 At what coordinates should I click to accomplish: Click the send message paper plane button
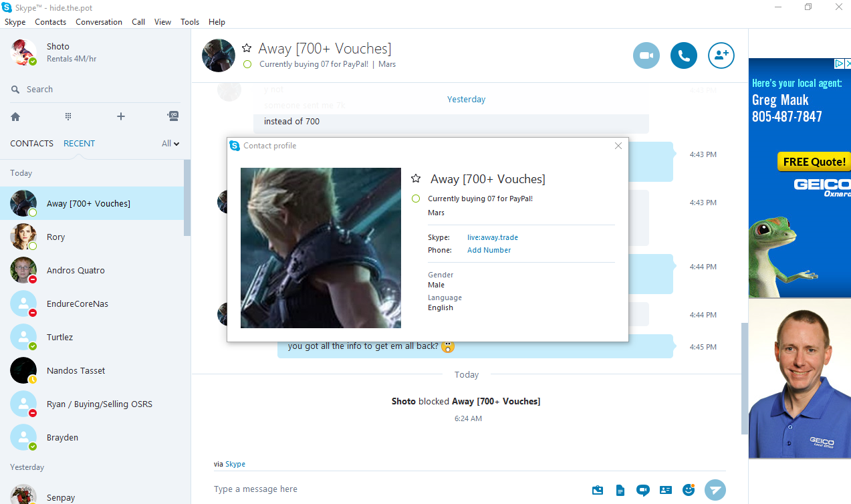coord(715,490)
